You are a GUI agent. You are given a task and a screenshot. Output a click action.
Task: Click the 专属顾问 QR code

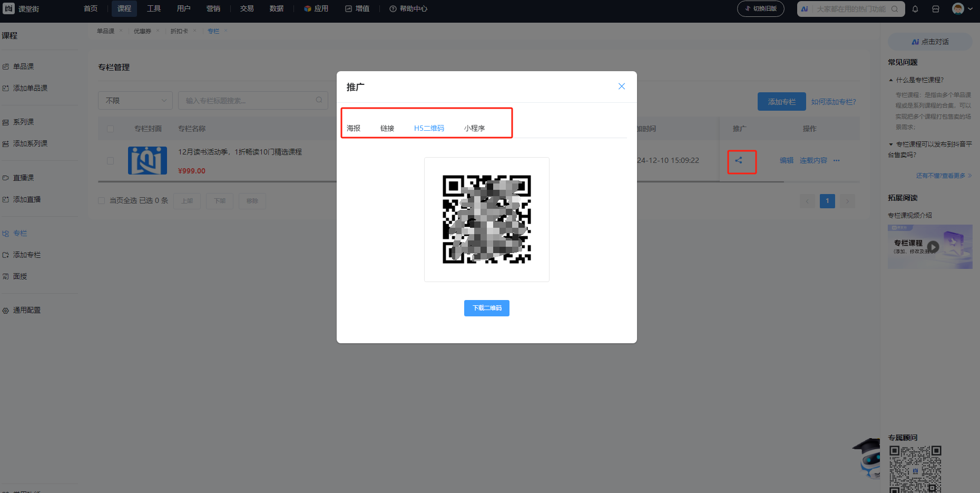915,469
